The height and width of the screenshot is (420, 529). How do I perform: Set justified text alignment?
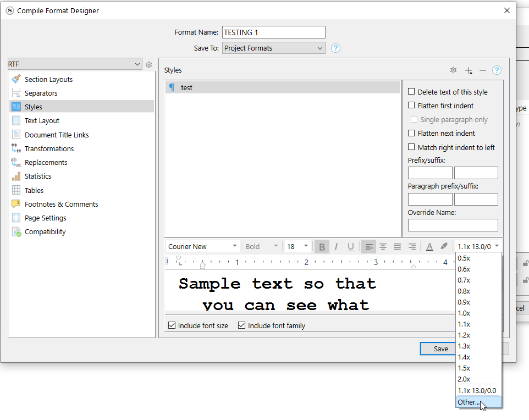click(397, 247)
